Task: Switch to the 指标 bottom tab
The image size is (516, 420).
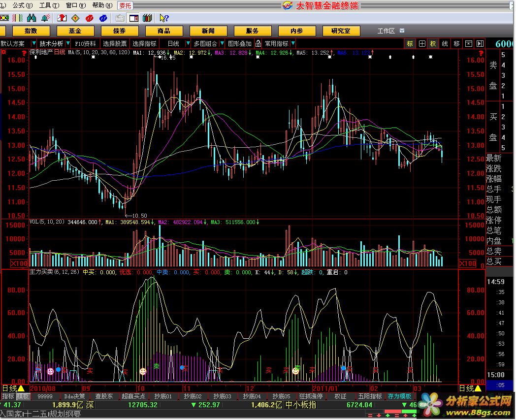Action: (x=8, y=396)
